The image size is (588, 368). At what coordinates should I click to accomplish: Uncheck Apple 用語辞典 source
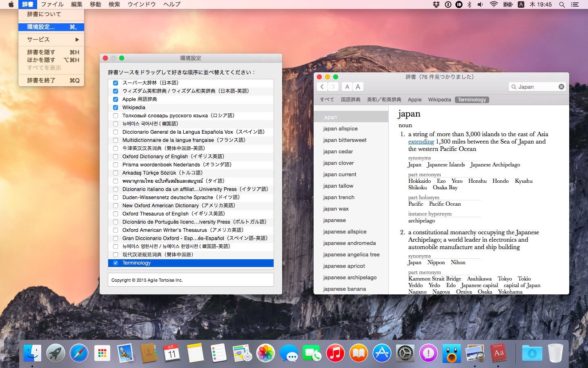click(116, 99)
